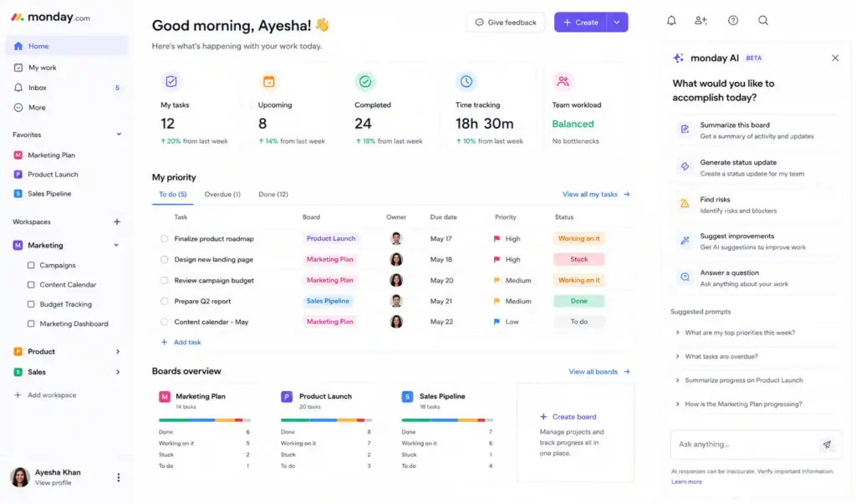
Task: Open the help question mark icon
Action: coord(732,21)
